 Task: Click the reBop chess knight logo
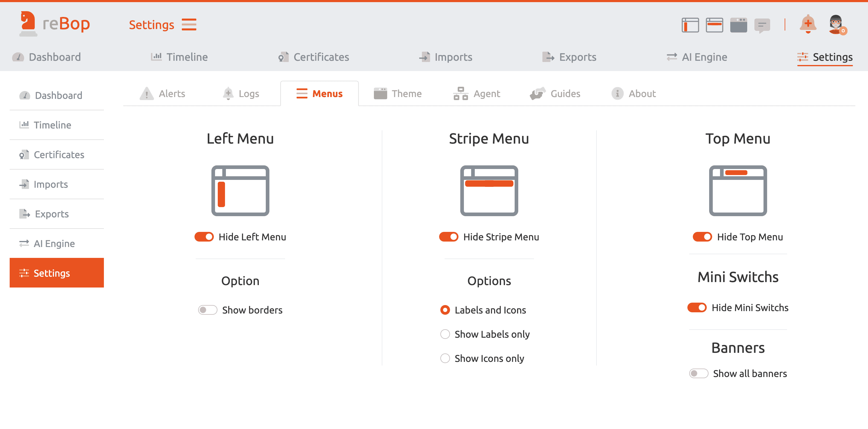tap(27, 24)
